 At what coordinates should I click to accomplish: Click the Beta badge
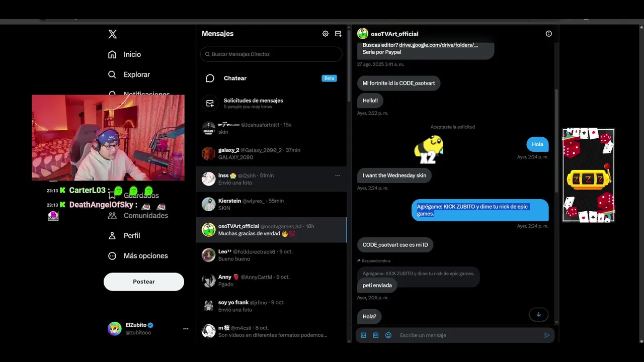click(329, 78)
